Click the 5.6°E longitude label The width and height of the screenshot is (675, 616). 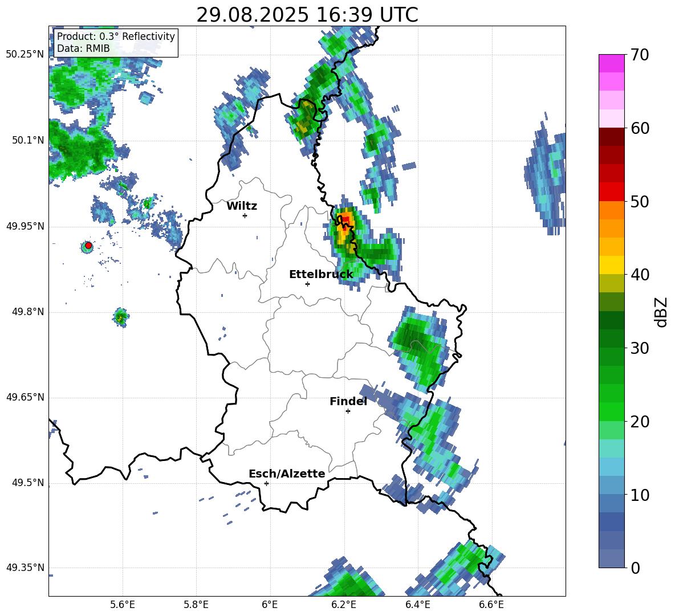tap(123, 605)
